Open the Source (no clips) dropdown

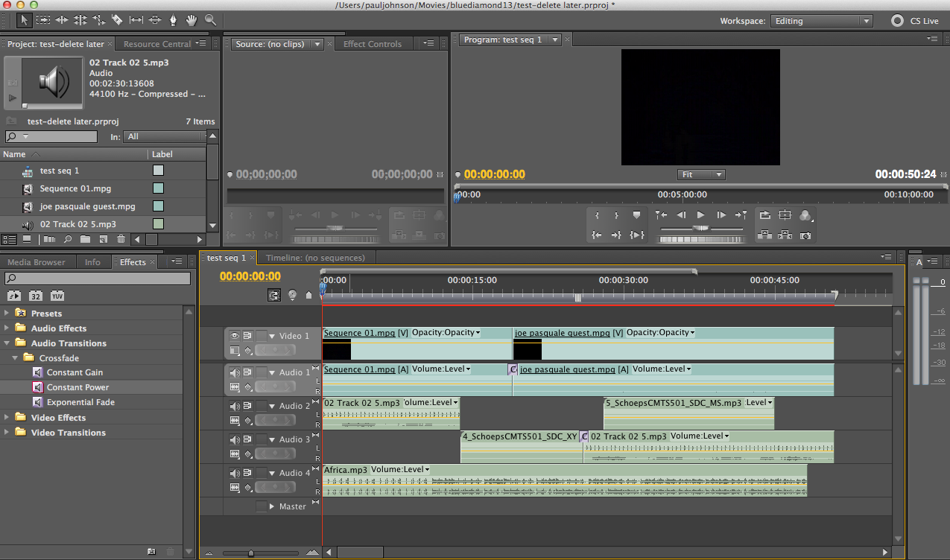[x=317, y=44]
